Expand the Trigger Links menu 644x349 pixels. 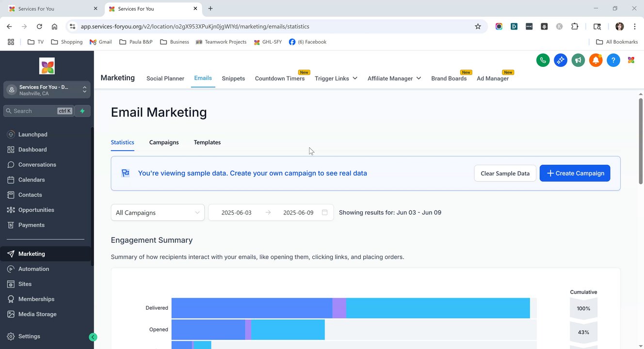pos(336,79)
